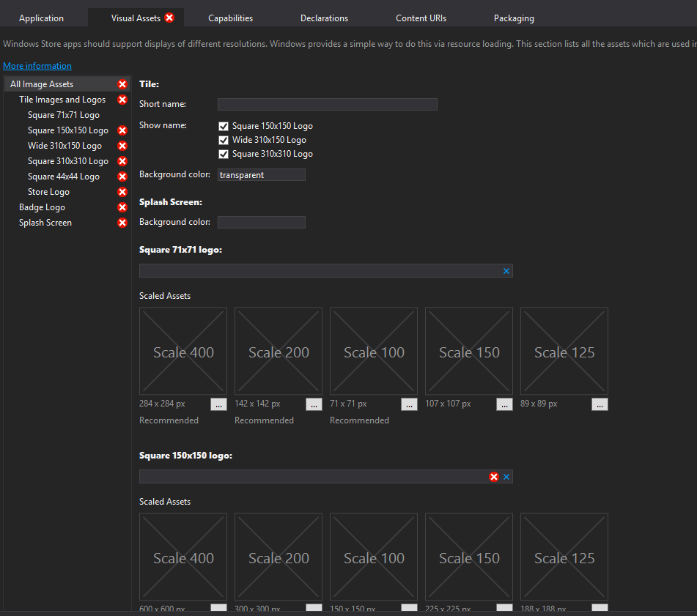Click error icon in Square 150x150 logo field
Viewport: 697px width, 616px height.
494,477
